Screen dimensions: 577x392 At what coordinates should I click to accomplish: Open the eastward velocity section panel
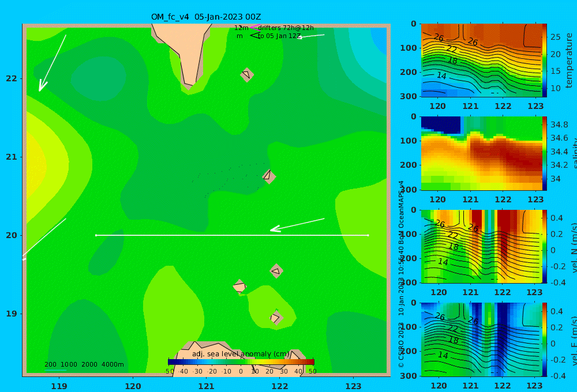(482, 340)
